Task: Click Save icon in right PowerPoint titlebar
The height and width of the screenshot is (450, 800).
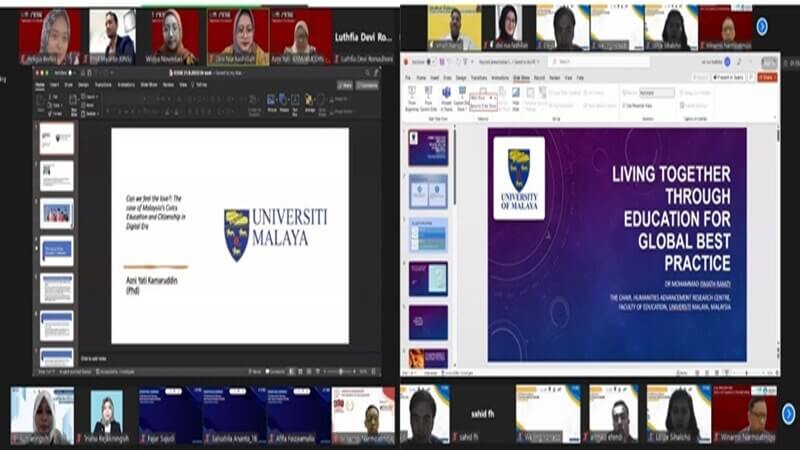Action: tap(442, 62)
